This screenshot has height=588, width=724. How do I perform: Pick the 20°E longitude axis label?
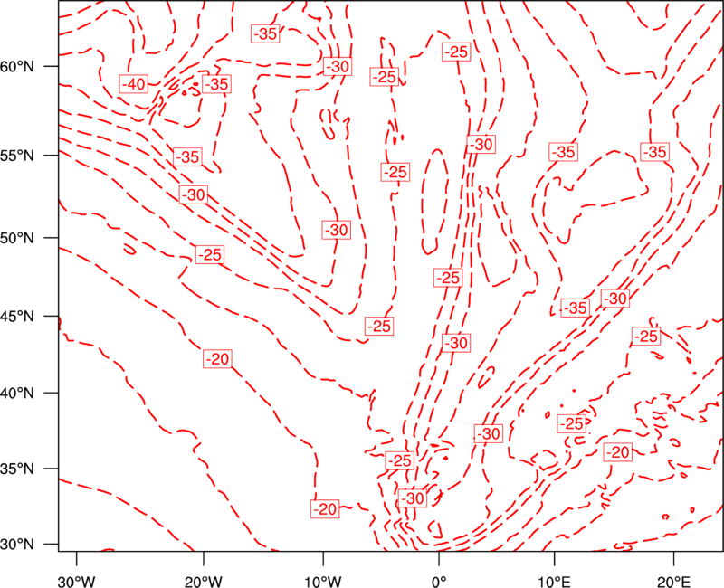coord(673,581)
